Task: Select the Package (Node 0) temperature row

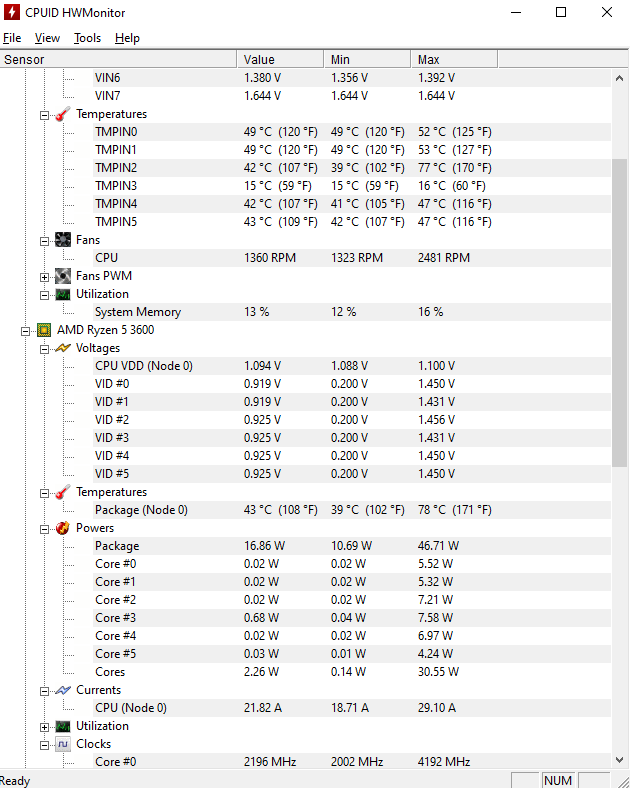Action: pyautogui.click(x=352, y=510)
